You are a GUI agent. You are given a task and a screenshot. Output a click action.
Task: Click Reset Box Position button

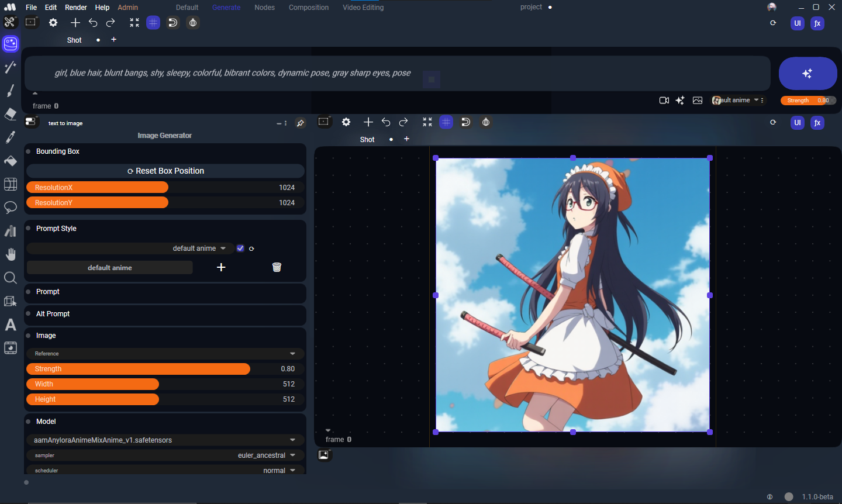[x=165, y=171]
